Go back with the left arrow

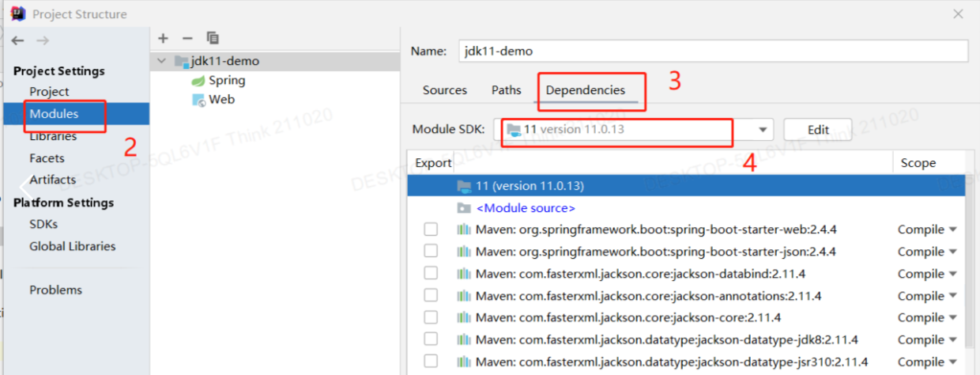coord(17,40)
